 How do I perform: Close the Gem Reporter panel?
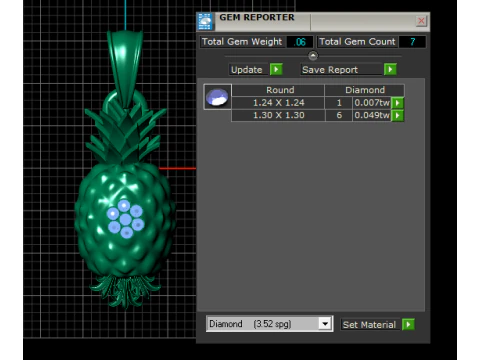[x=421, y=21]
